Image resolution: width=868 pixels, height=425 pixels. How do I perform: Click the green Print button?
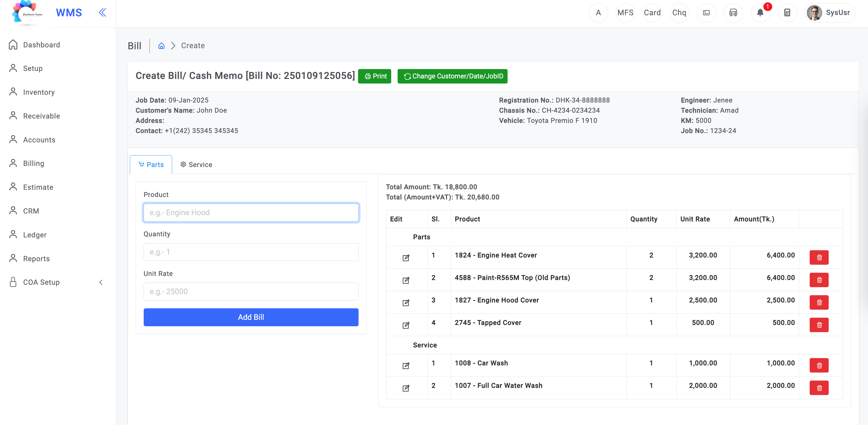pos(374,76)
